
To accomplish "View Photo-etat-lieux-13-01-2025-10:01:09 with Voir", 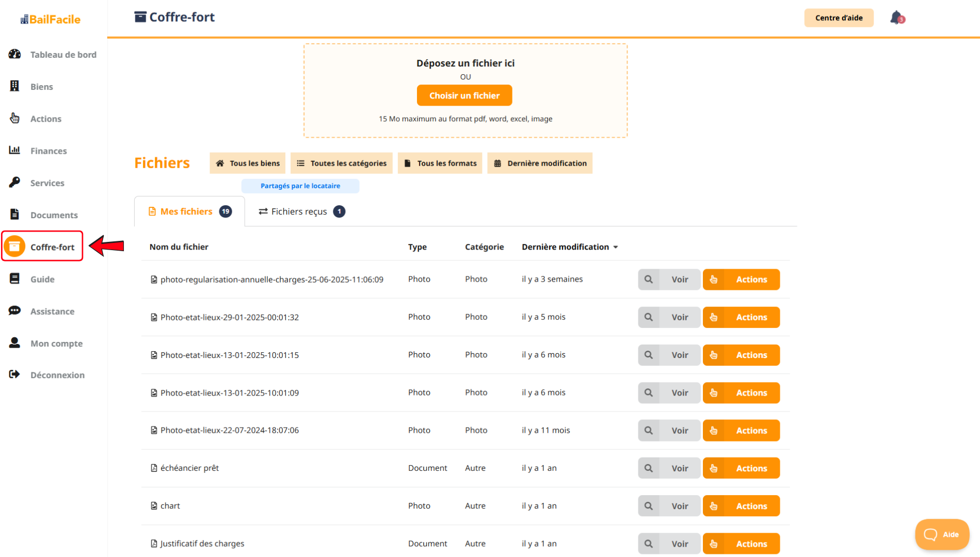I will (x=669, y=392).
